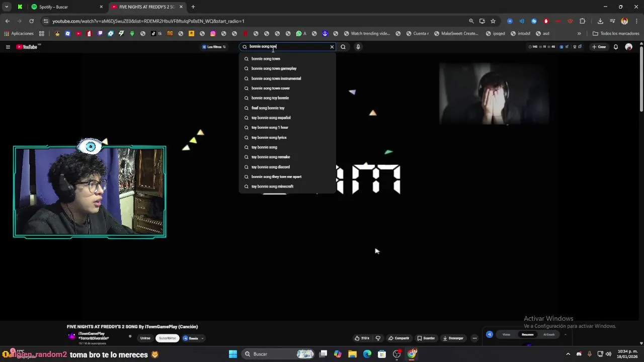Reload the page
Image resolution: width=644 pixels, height=362 pixels.
(31, 21)
